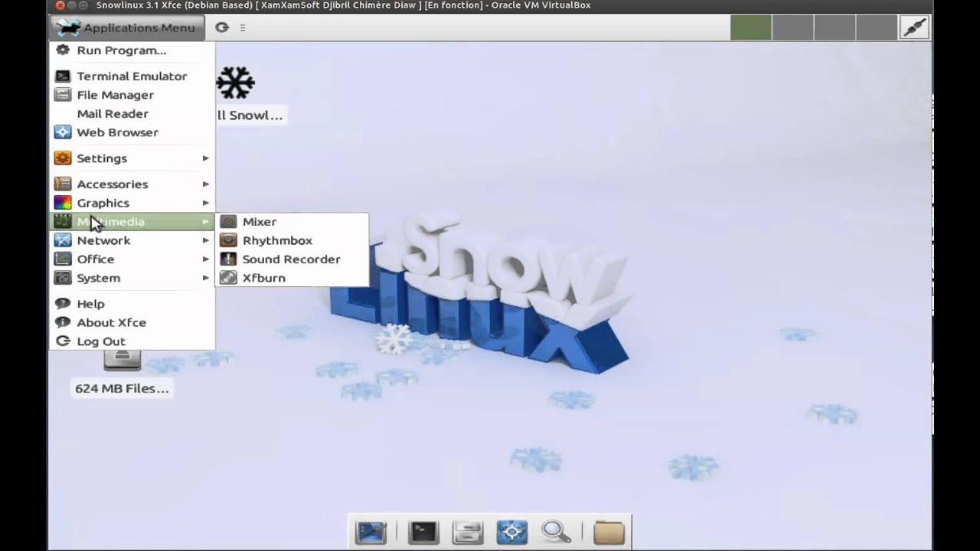
Task: Open File Manager from the Applications menu
Action: [x=132, y=95]
